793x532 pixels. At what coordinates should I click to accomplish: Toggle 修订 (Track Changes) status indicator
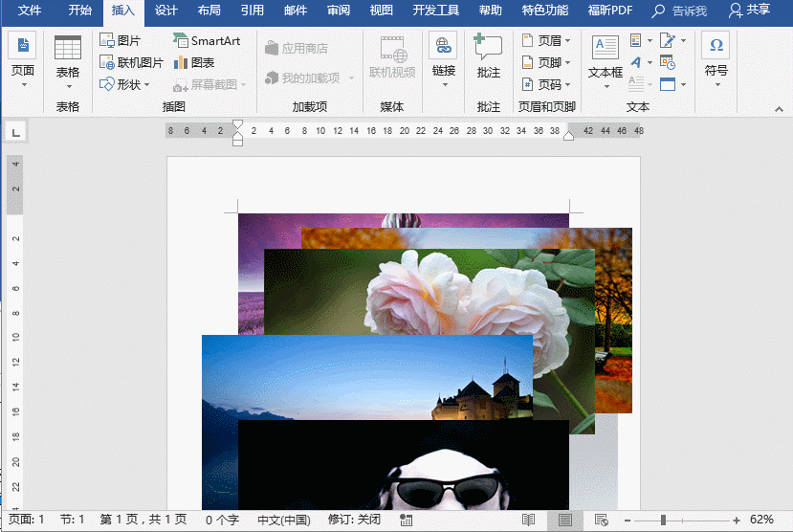point(353,520)
